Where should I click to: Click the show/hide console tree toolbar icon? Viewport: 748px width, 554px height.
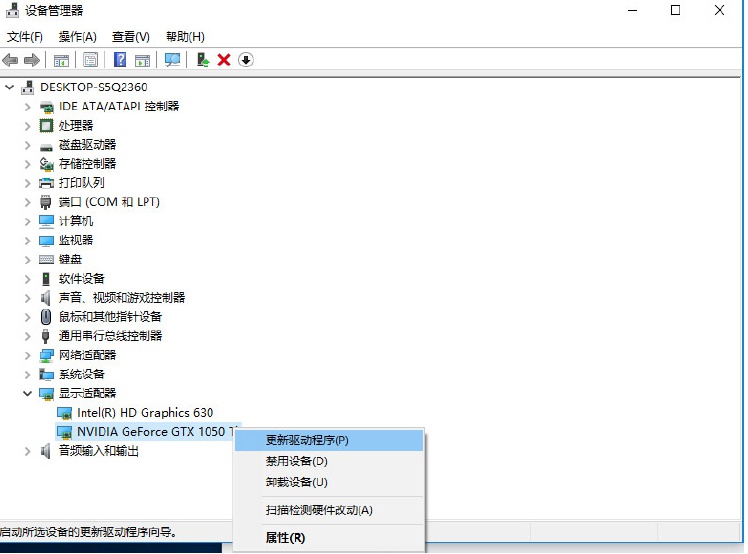pyautogui.click(x=61, y=60)
